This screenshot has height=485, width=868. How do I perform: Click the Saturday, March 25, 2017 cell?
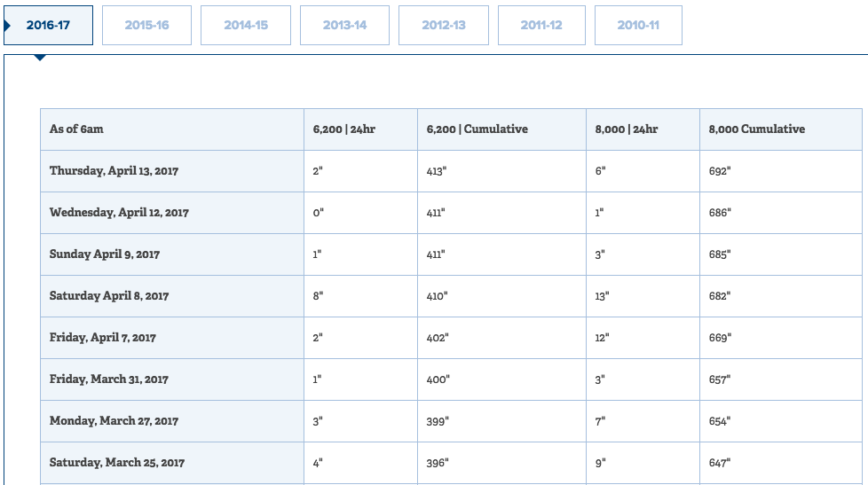172,462
